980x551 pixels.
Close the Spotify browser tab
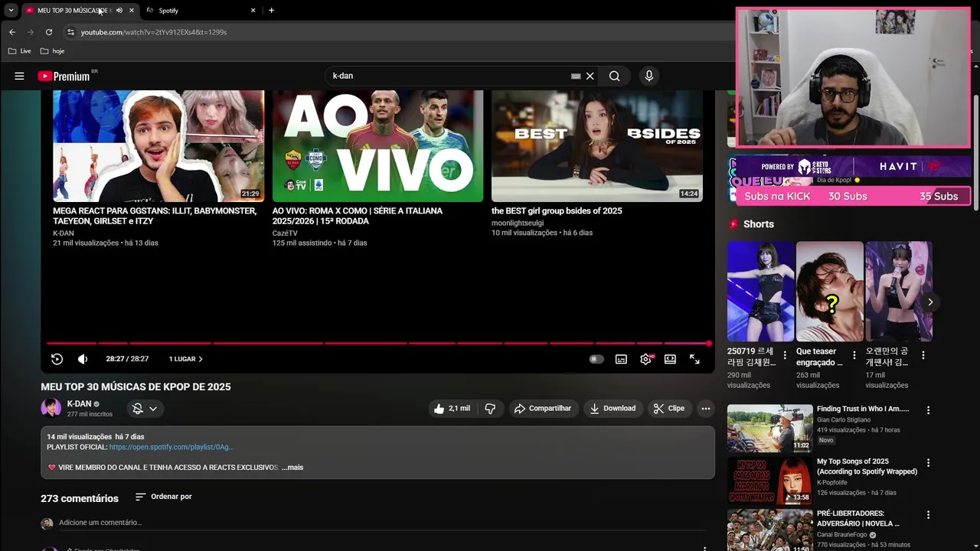(253, 11)
